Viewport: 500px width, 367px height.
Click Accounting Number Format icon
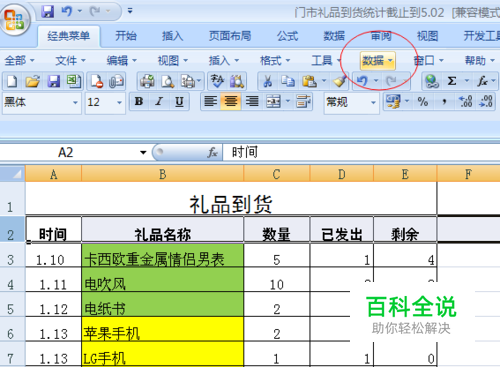[x=393, y=101]
